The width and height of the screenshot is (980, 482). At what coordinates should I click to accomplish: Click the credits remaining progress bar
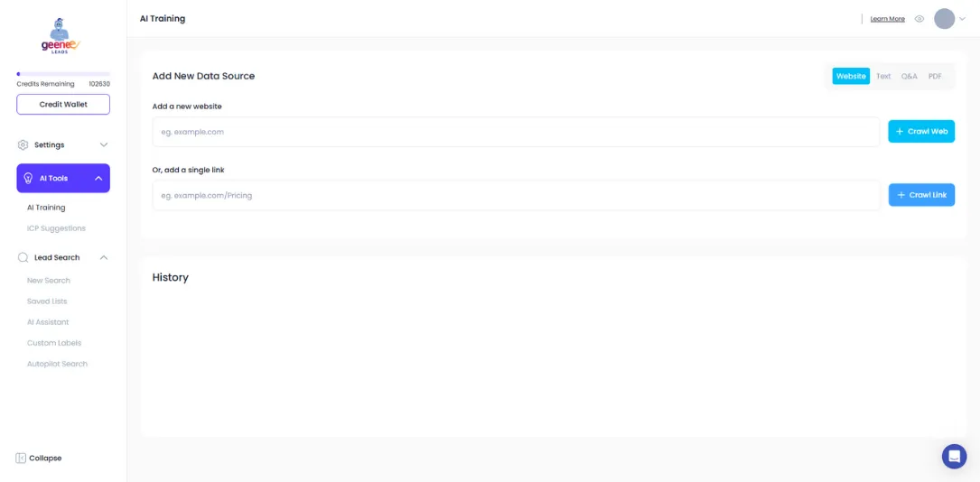(63, 74)
